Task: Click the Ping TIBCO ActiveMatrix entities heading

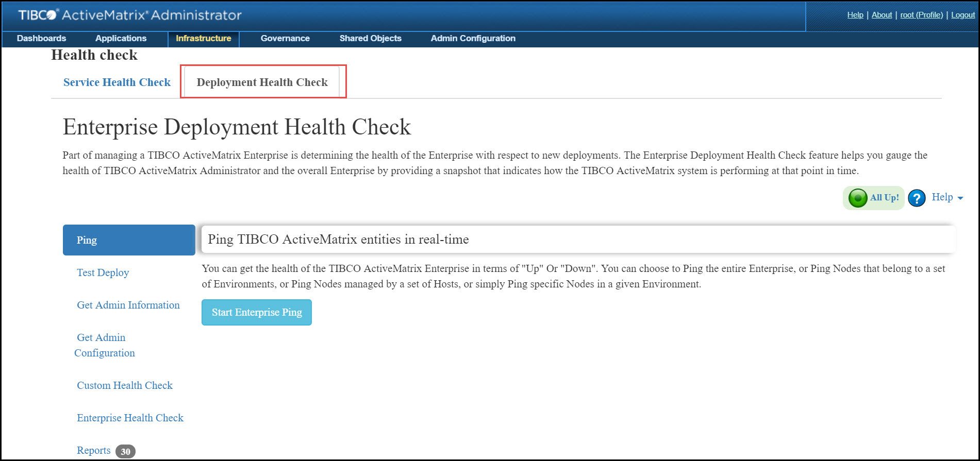Action: point(338,239)
